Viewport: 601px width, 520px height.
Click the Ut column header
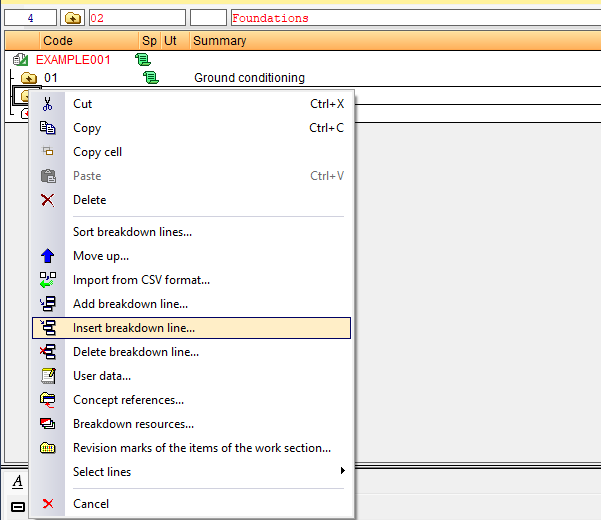coord(175,41)
